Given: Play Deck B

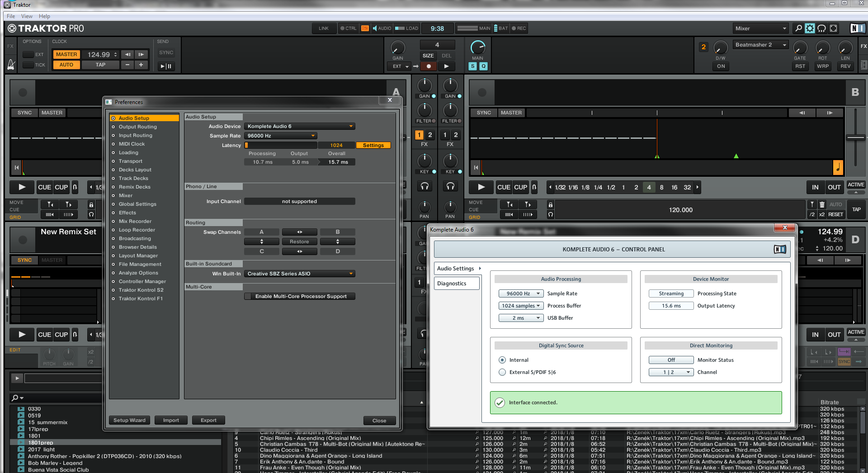Looking at the screenshot, I should (x=481, y=187).
